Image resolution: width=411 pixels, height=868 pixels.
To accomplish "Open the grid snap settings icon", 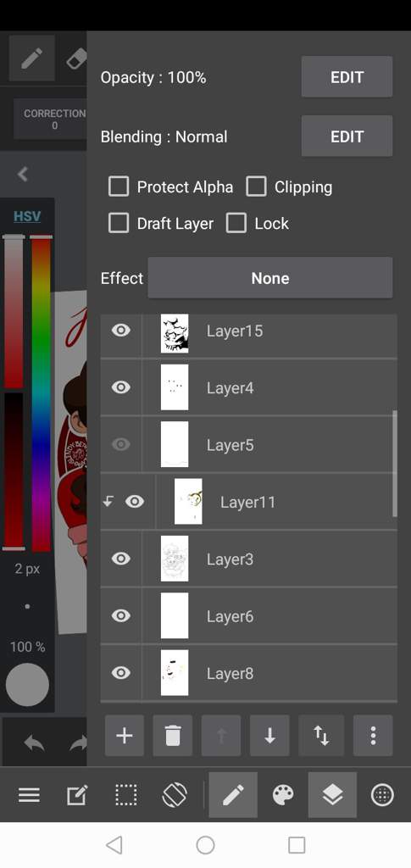I will point(382,795).
